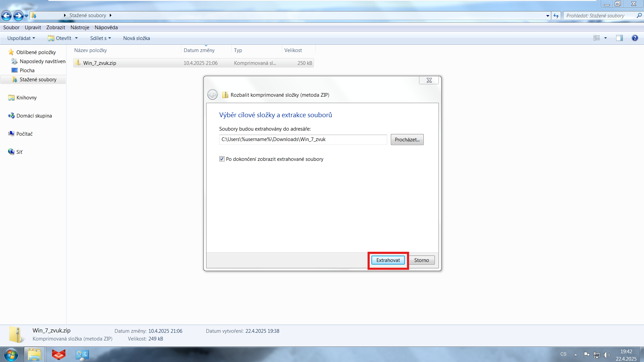Click the volume speaker tray icon

click(606, 355)
